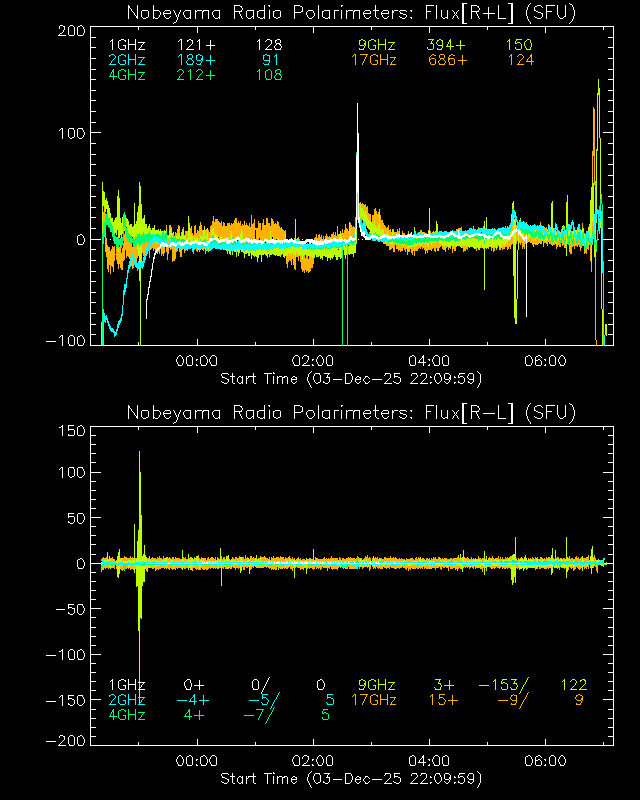Image resolution: width=640 pixels, height=800 pixels.
Task: Click the 17GHz legend label in upper plot
Action: click(x=373, y=60)
